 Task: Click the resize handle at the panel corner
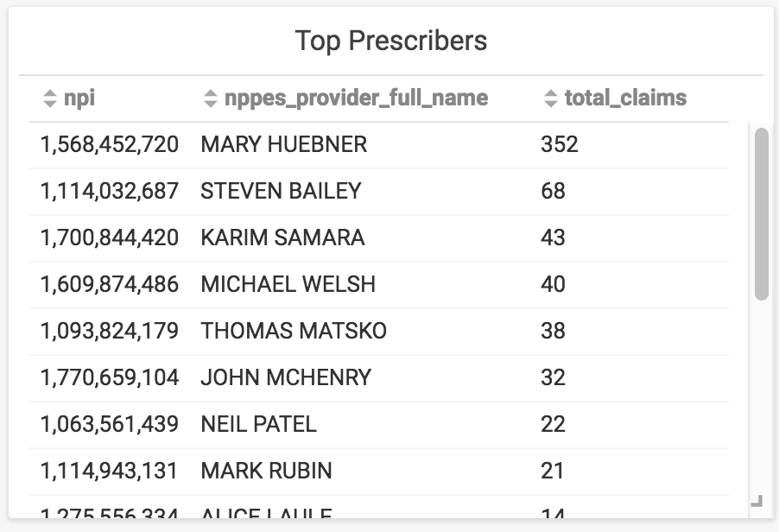click(x=757, y=501)
